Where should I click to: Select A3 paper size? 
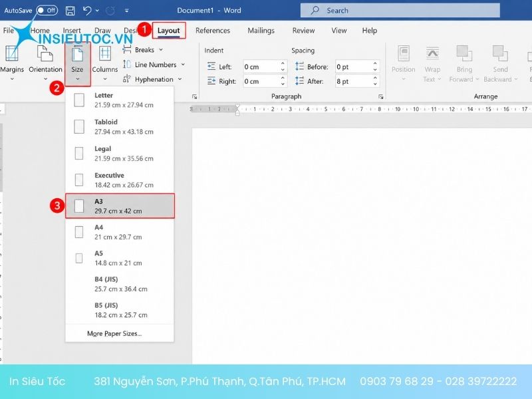[120, 206]
